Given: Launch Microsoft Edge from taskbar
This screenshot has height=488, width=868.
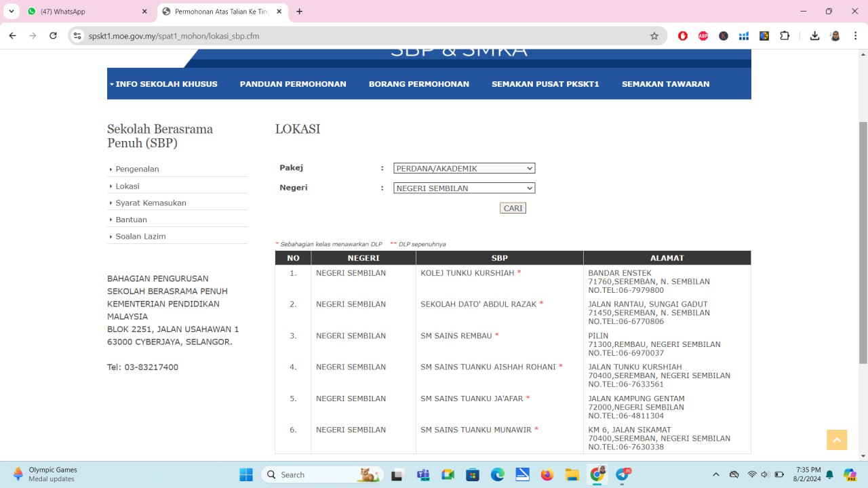Looking at the screenshot, I should pos(497,474).
